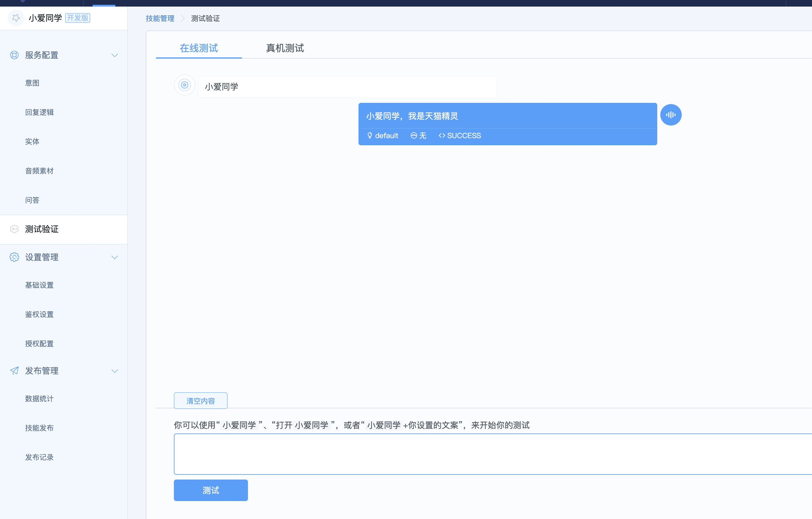812x519 pixels.
Task: Open the 技能管理 breadcrumb link
Action: tap(160, 19)
